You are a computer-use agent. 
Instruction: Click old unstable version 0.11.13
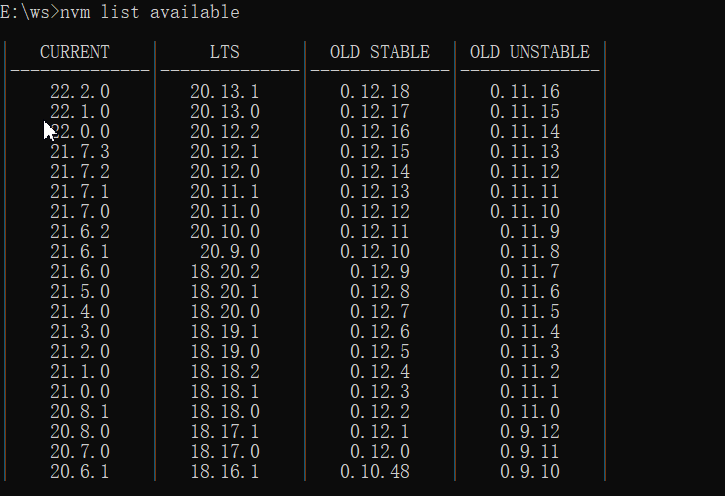pos(525,152)
